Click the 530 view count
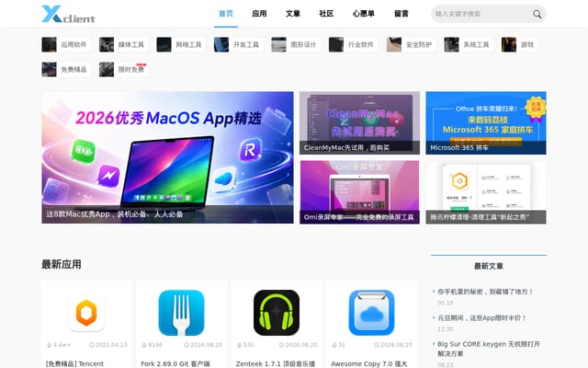The height and width of the screenshot is (368, 588). pyautogui.click(x=245, y=345)
